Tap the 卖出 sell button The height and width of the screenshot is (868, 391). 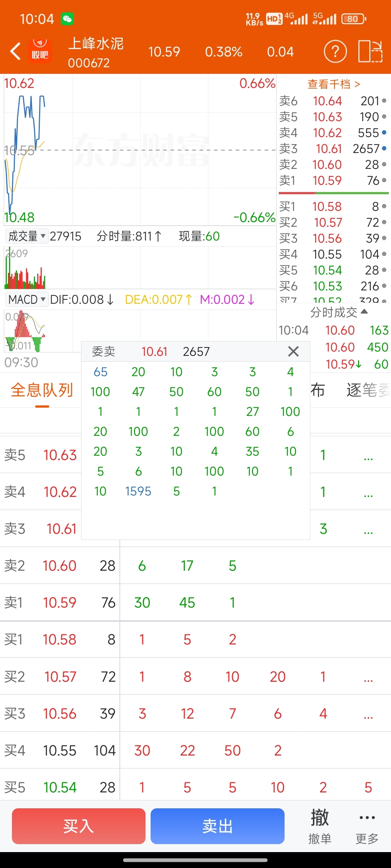click(x=217, y=826)
